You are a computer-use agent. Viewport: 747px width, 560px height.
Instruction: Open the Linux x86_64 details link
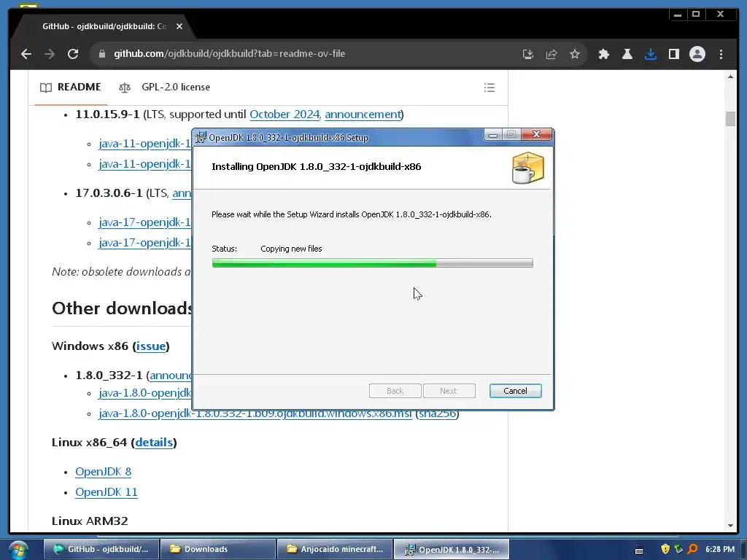point(154,443)
